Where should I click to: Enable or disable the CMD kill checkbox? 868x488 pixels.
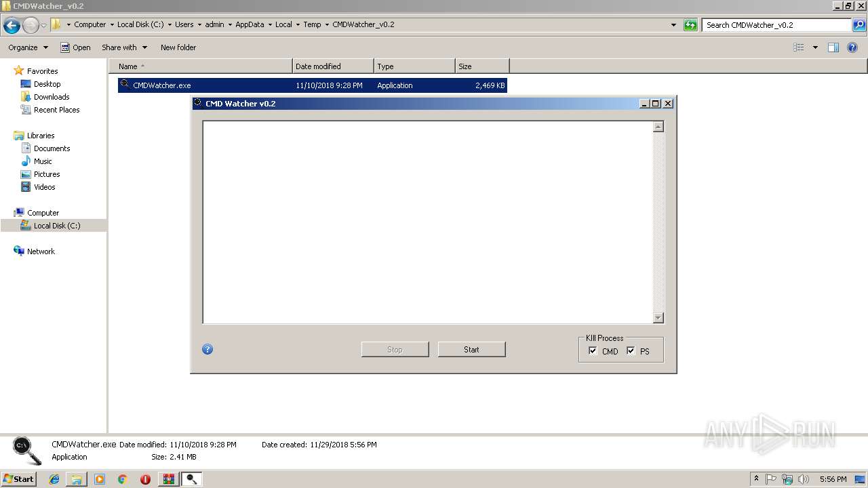coord(593,351)
